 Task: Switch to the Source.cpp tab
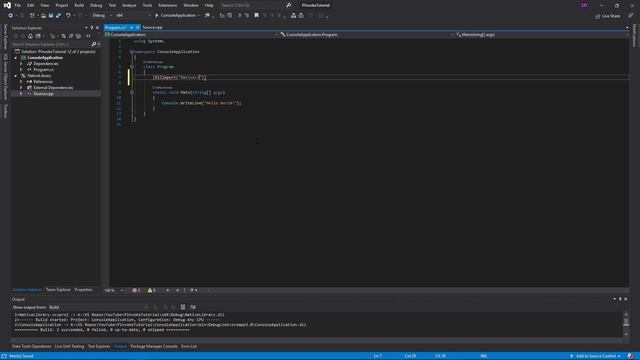coord(153,27)
